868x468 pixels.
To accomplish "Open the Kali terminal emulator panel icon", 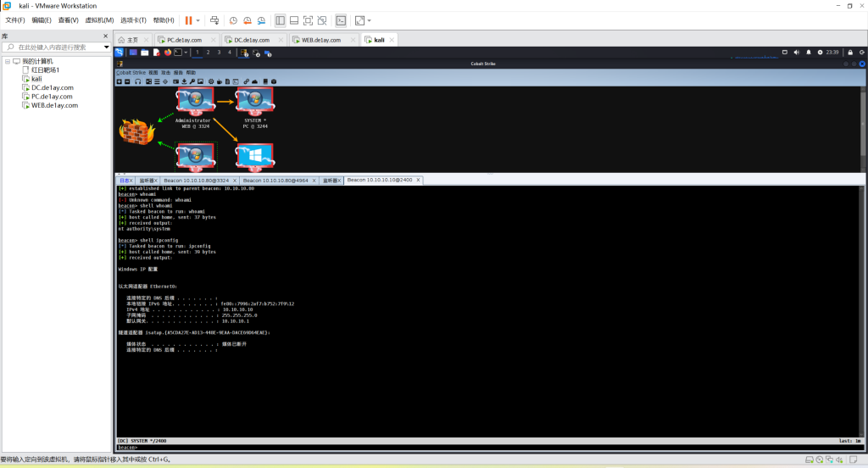I will click(x=178, y=52).
